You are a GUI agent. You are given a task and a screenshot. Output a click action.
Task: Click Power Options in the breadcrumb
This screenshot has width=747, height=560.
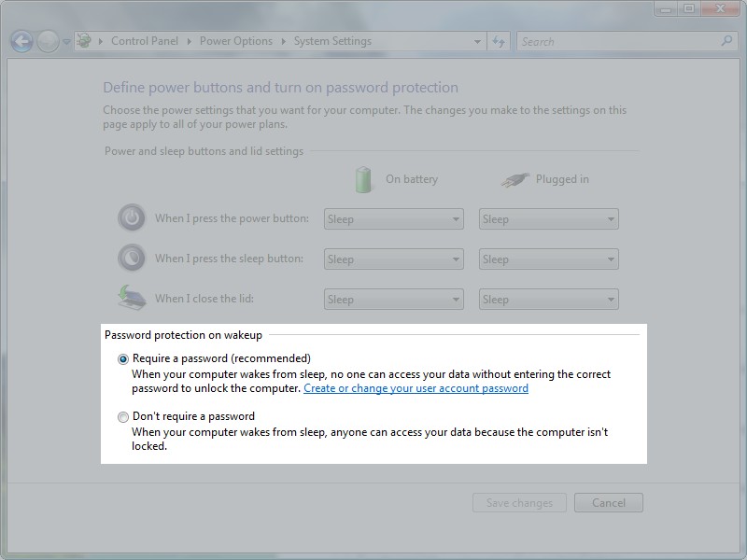pyautogui.click(x=236, y=41)
